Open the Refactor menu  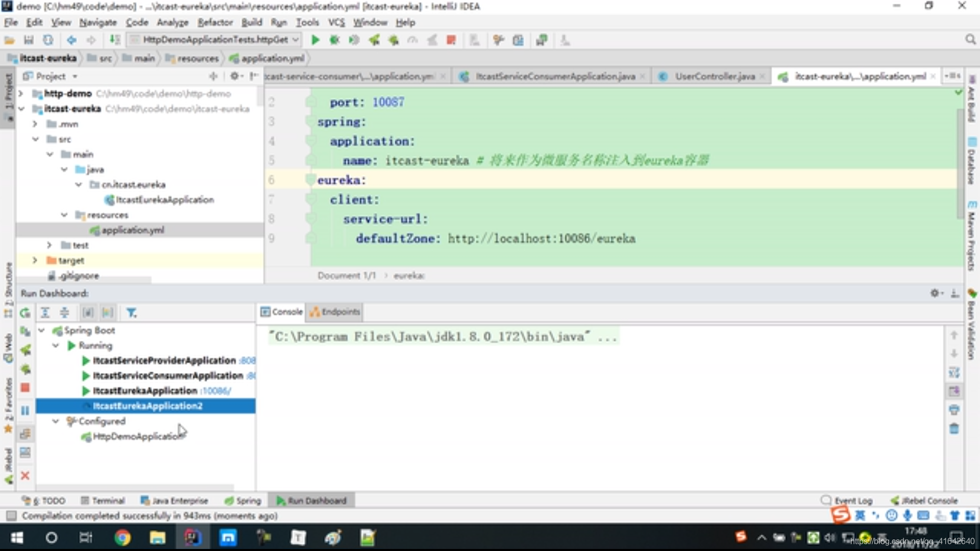[x=215, y=22]
